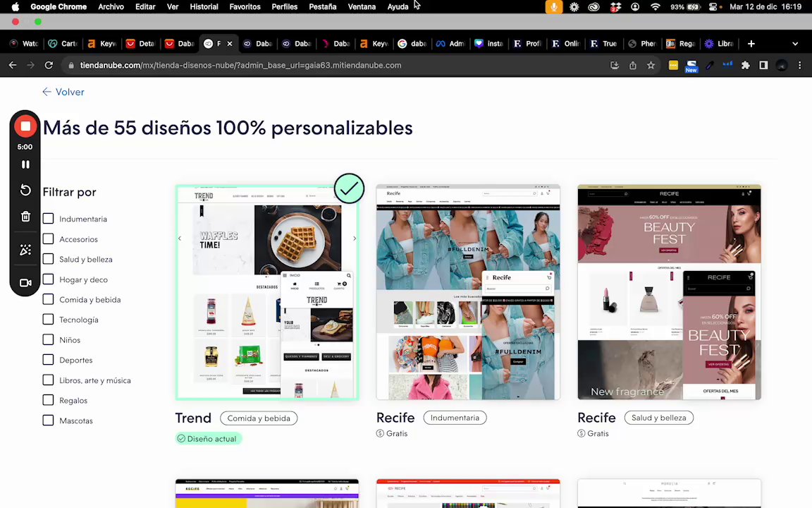Click the Comida y bebida tag on Trend
Image resolution: width=812 pixels, height=508 pixels.
point(259,418)
